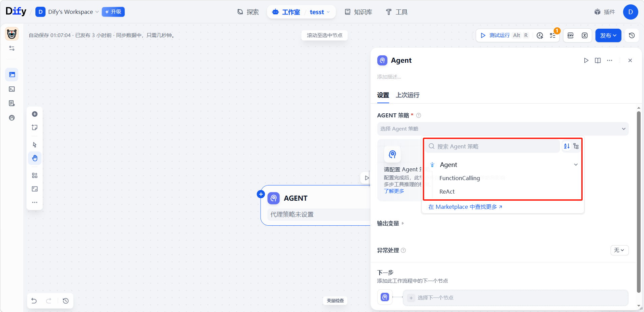Click 添加描述 description field
Viewport: 644px width, 312px height.
pos(389,77)
